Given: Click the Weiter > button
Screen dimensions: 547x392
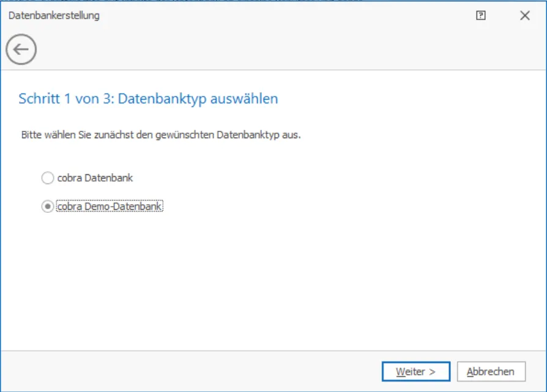Looking at the screenshot, I should 416,371.
